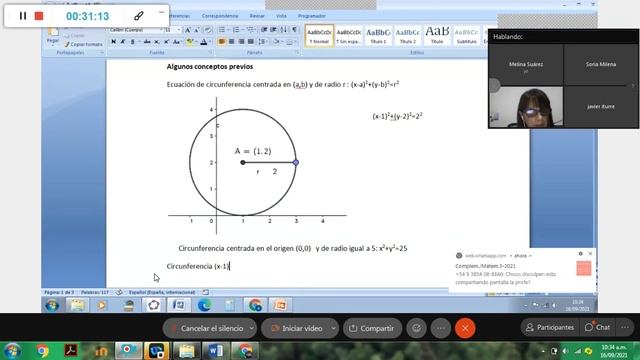Open the Correspondencia ribbon tab
This screenshot has width=640, height=360.
pos(220,16)
